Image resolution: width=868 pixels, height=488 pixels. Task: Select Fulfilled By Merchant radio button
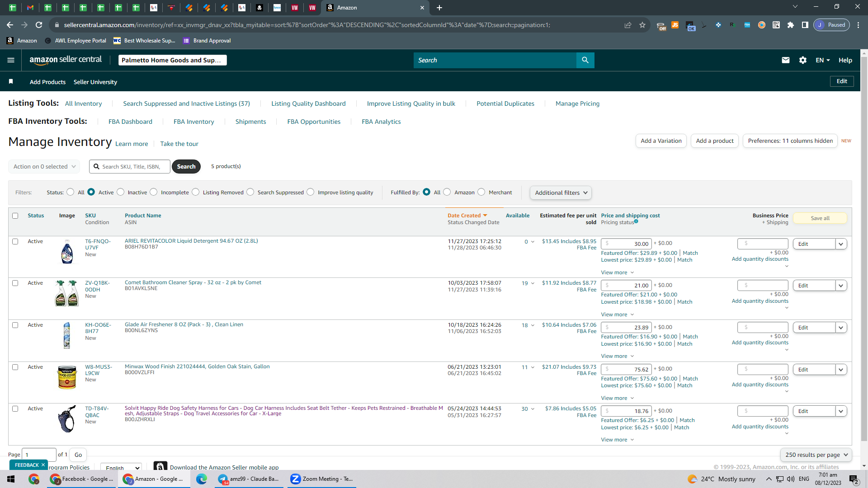pyautogui.click(x=481, y=192)
